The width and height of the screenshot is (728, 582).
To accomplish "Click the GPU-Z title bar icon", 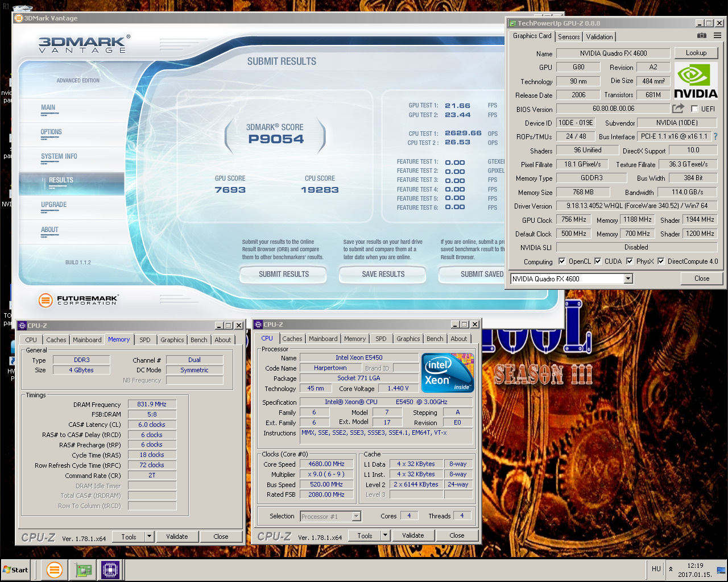I will click(512, 23).
